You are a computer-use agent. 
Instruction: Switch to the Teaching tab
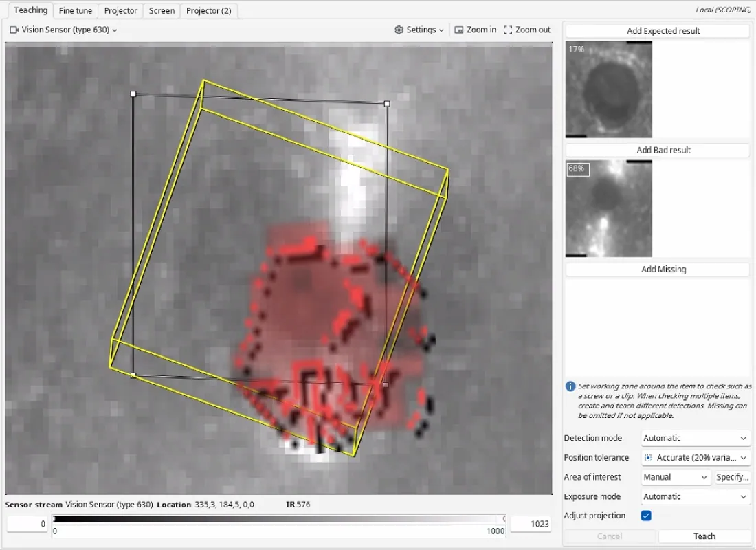pyautogui.click(x=30, y=10)
